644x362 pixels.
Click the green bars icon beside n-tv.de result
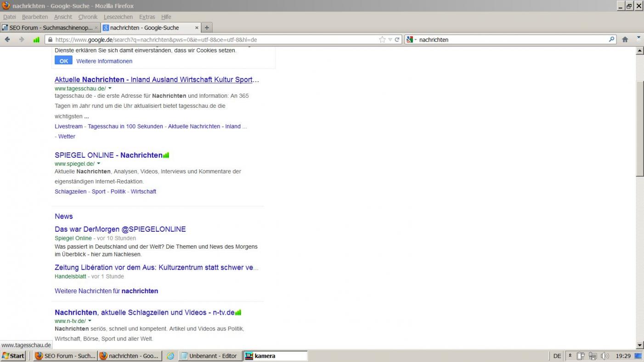pyautogui.click(x=238, y=312)
